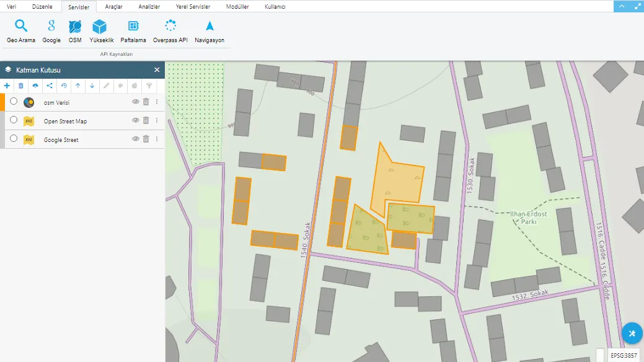Click the osm Verisi layer type icon
The width and height of the screenshot is (644, 362).
(29, 102)
